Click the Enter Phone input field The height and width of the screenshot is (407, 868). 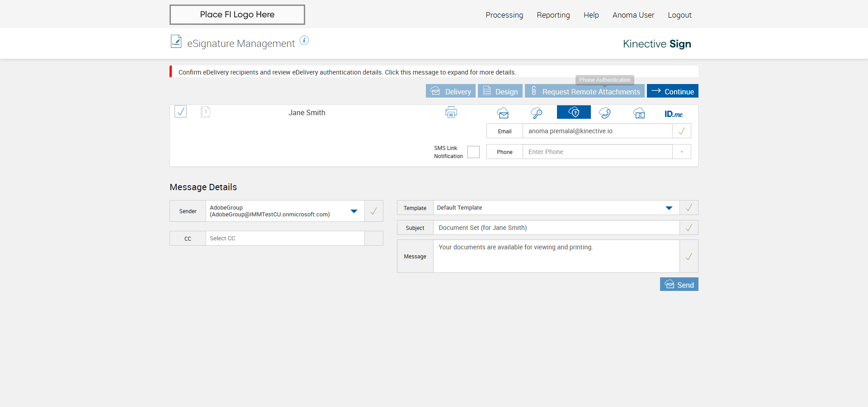(597, 152)
